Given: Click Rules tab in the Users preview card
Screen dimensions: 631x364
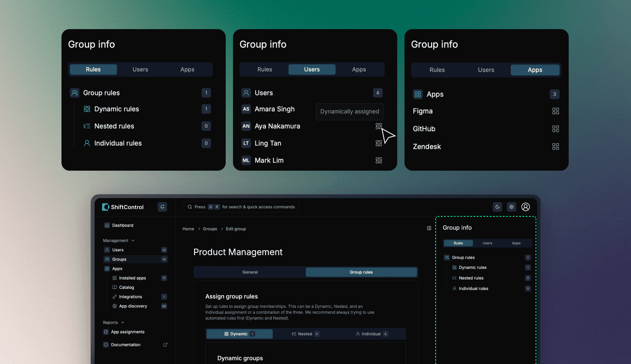Looking at the screenshot, I should pyautogui.click(x=265, y=70).
